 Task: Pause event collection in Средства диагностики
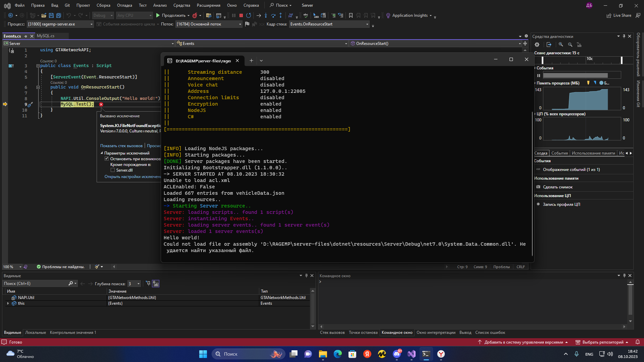pyautogui.click(x=539, y=75)
